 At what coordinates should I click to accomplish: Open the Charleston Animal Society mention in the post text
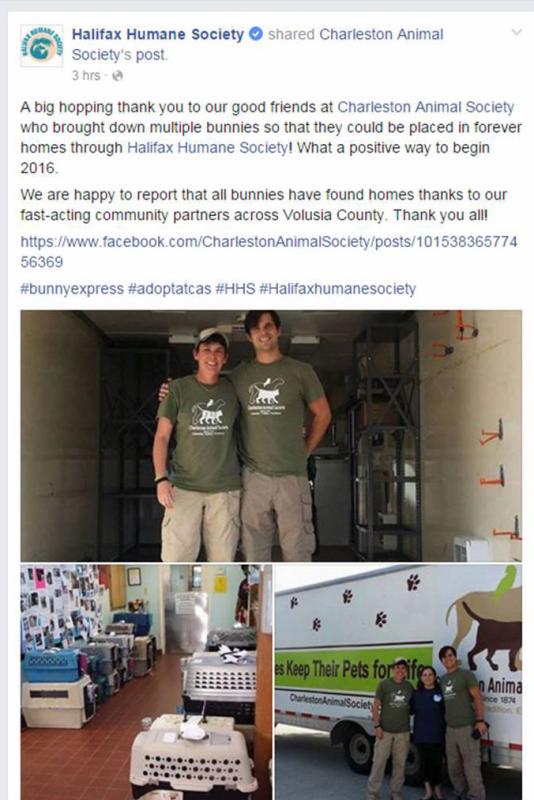click(425, 107)
